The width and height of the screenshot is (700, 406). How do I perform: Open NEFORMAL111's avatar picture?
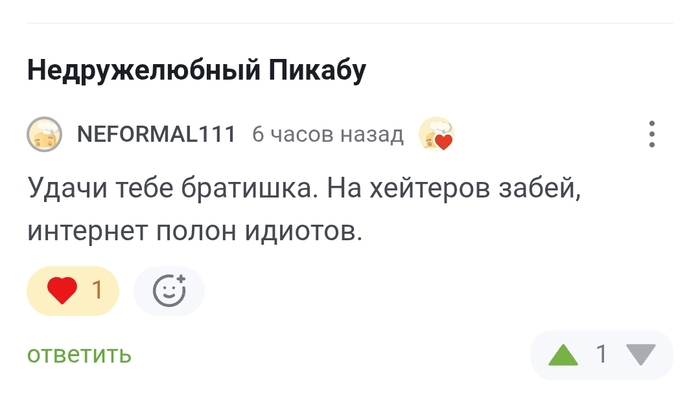[45, 134]
